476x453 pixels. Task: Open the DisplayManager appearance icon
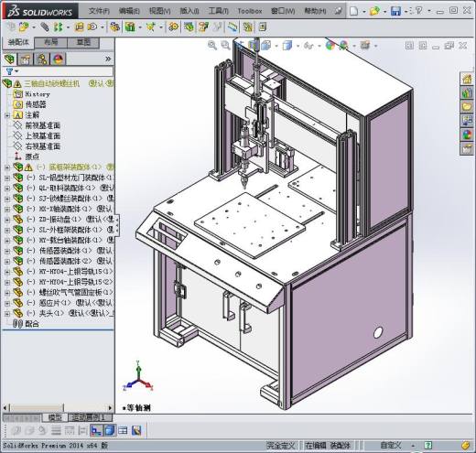tap(58, 59)
